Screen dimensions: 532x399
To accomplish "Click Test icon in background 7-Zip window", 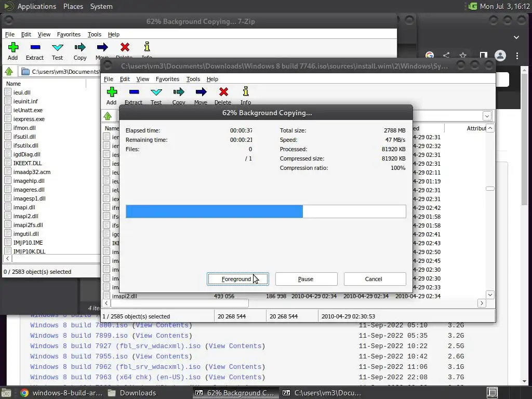I will [x=57, y=47].
